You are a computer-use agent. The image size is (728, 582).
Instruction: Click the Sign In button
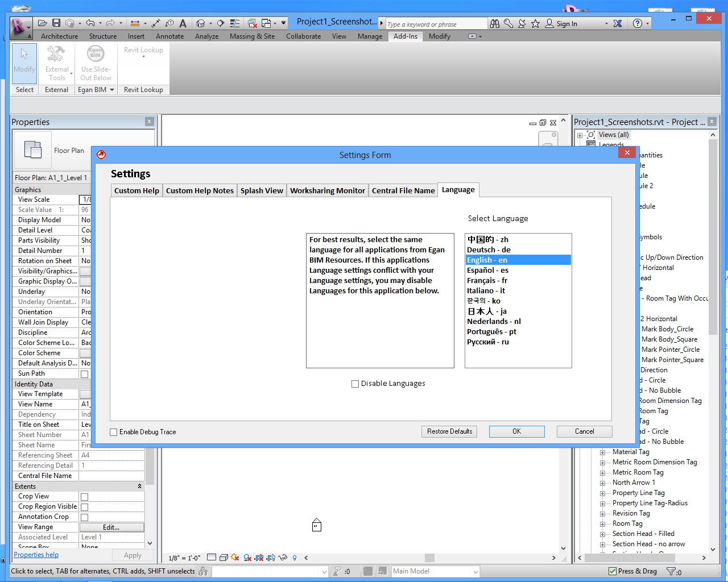point(561,24)
